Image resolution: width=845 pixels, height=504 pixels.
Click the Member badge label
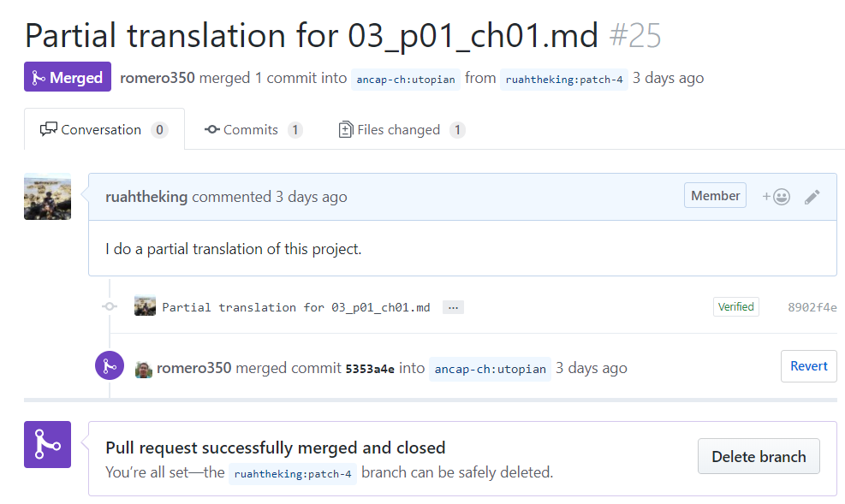(x=715, y=196)
